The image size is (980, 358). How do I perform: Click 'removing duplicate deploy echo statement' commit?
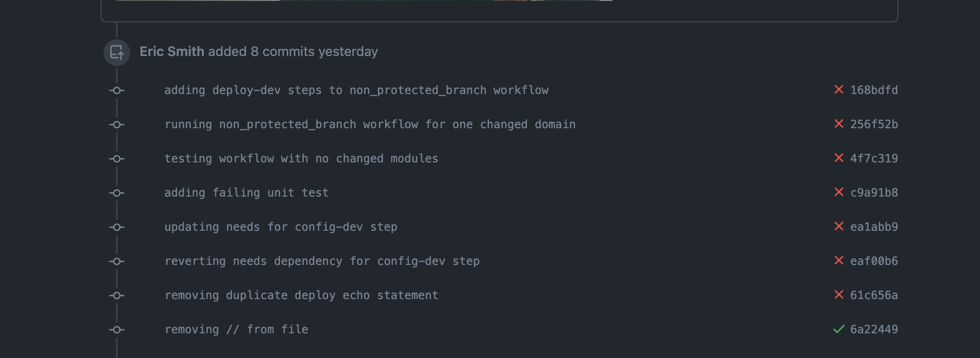pos(301,295)
